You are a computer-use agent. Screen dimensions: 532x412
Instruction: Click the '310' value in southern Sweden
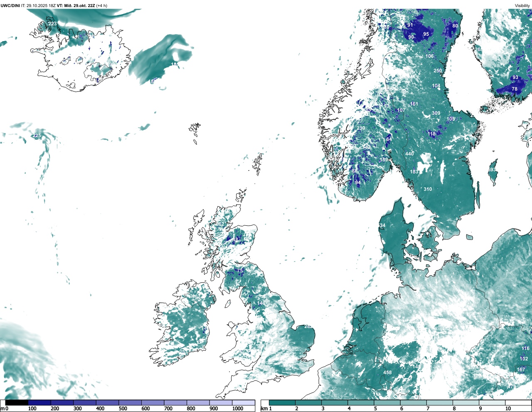click(x=428, y=189)
